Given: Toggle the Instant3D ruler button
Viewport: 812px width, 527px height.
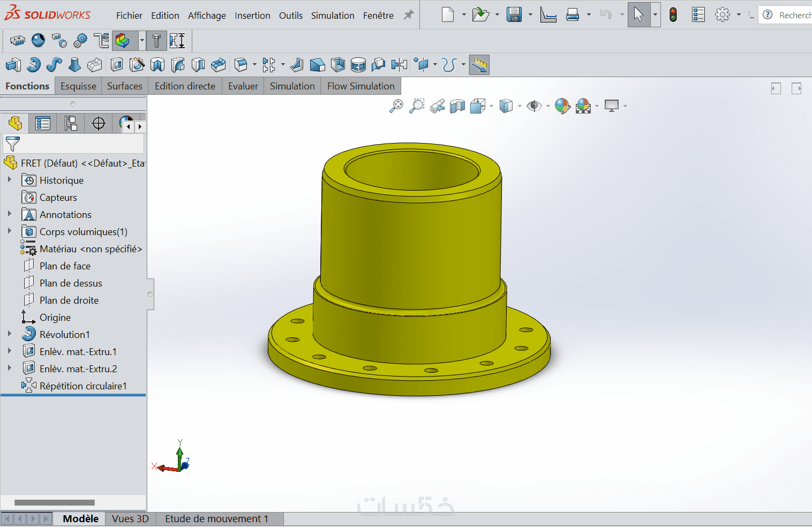Looking at the screenshot, I should click(x=479, y=65).
